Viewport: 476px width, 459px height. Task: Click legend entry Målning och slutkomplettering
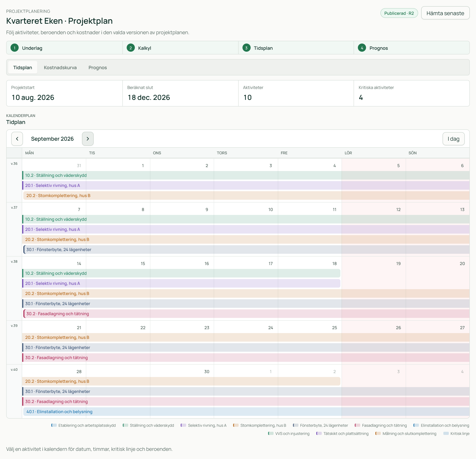[406, 434]
